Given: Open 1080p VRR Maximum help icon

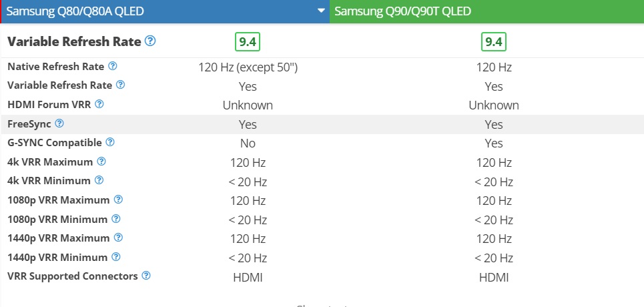Looking at the screenshot, I should tap(118, 200).
